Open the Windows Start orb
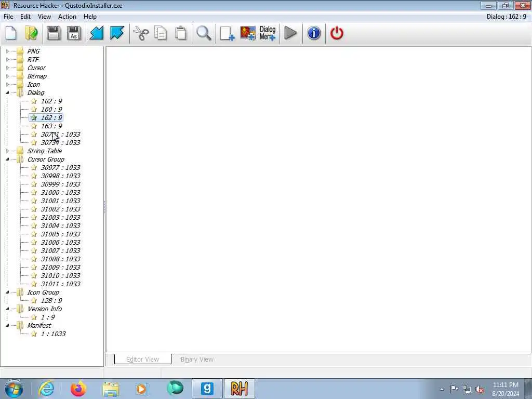This screenshot has height=399, width=532. (14, 389)
